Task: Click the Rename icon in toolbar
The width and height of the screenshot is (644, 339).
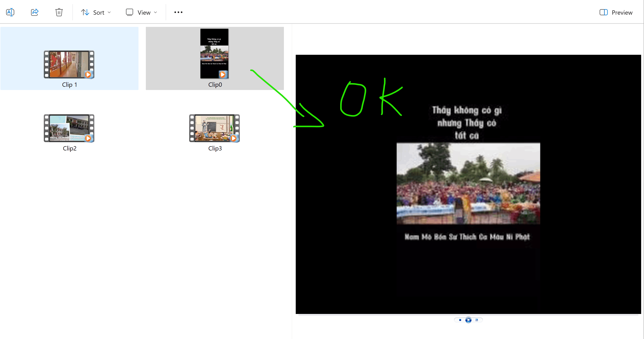Action: tap(10, 12)
